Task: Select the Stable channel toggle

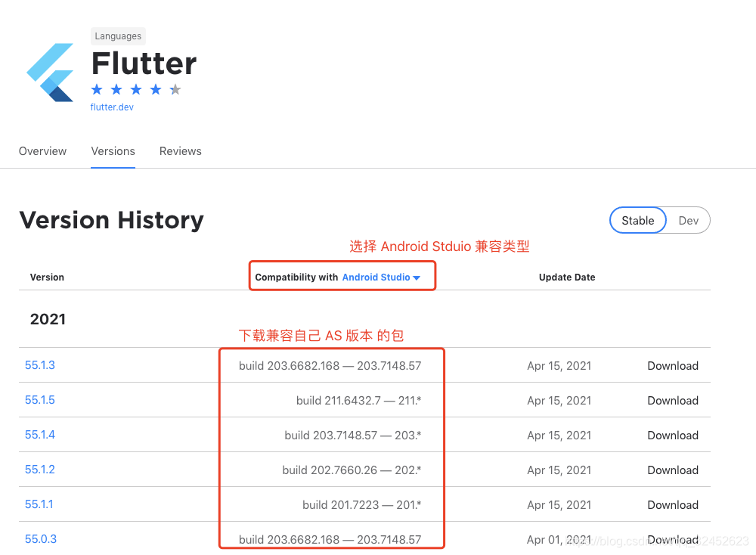Action: 637,220
